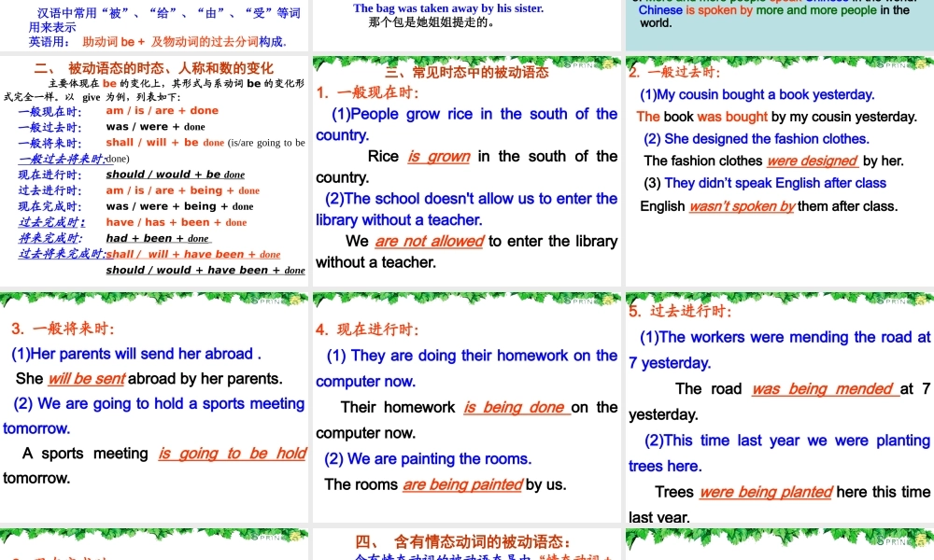Screen dimensions: 934x560
Task: Open the slide headed 四、含有情态动词的被动语态
Action: pyautogui.click(x=467, y=544)
